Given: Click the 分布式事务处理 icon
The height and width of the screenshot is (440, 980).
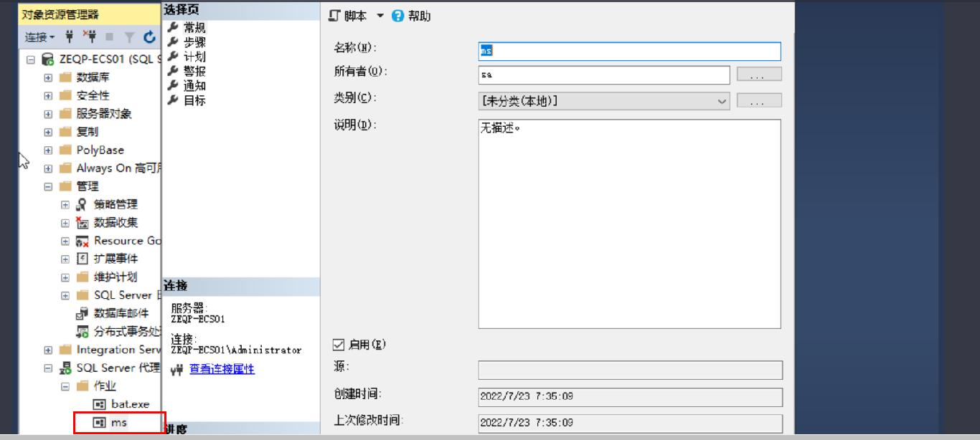Looking at the screenshot, I should (x=82, y=331).
